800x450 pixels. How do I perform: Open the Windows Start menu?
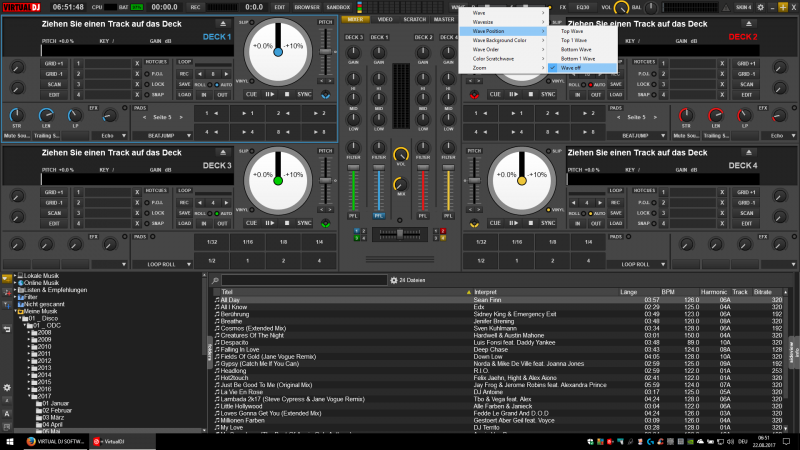(9, 442)
